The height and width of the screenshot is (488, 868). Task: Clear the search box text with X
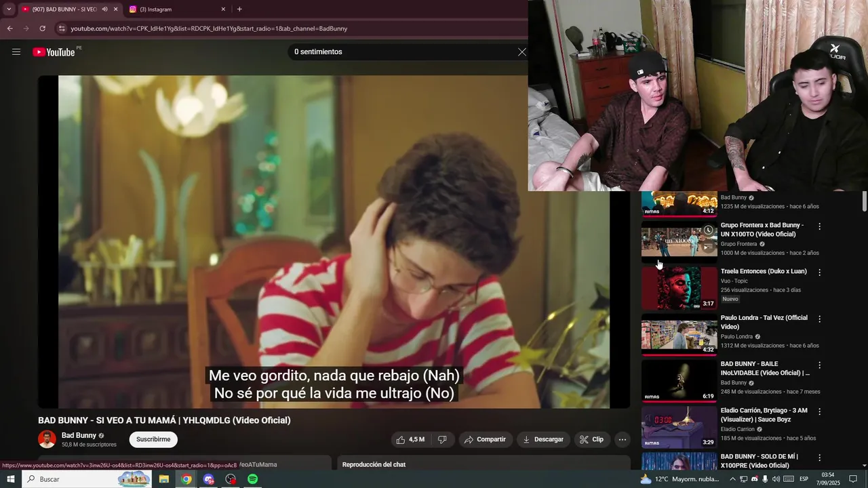[x=521, y=52]
